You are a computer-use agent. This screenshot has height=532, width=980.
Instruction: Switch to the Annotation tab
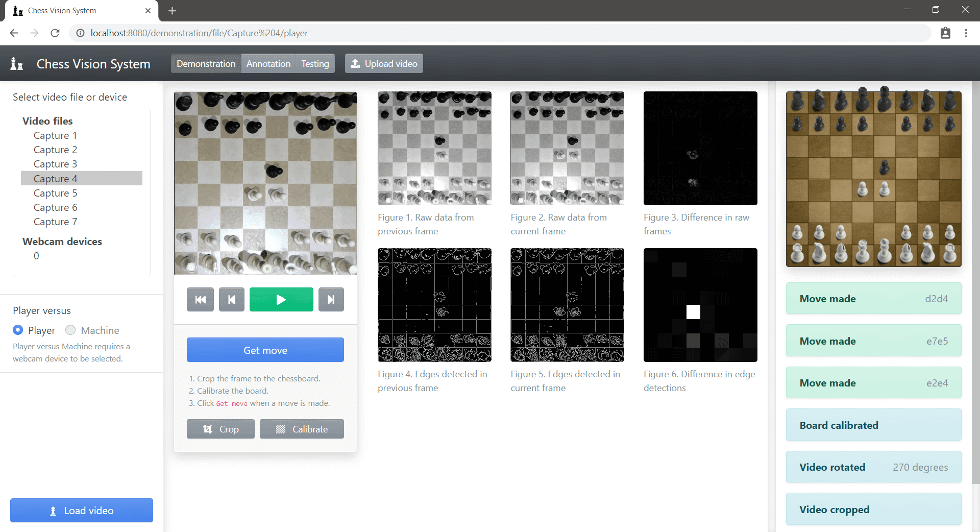point(268,64)
